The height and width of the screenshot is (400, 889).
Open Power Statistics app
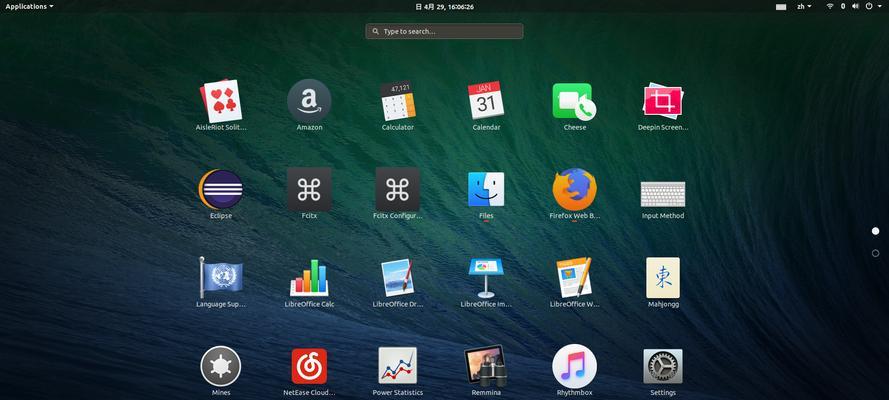pyautogui.click(x=397, y=366)
